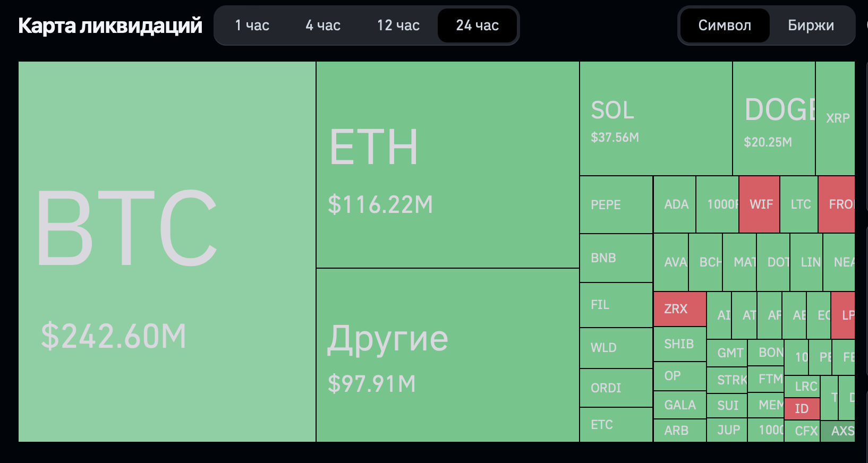The width and height of the screenshot is (868, 463).
Task: Click the red ZRX tile
Action: point(680,309)
